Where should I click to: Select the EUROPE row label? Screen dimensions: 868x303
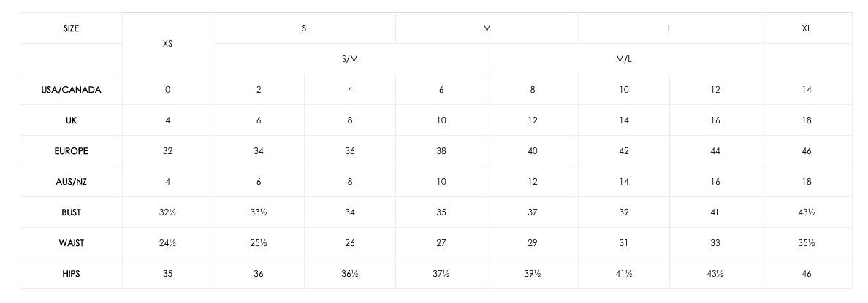72,151
